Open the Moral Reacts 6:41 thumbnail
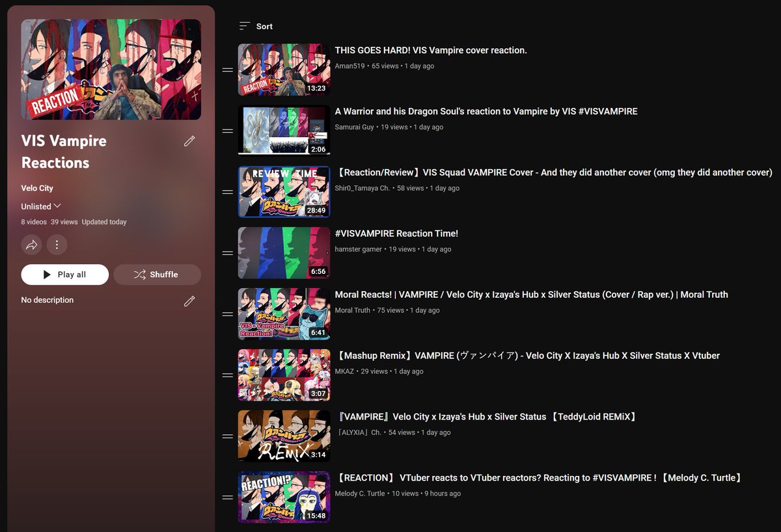Viewport: 781px width, 532px height. click(x=284, y=314)
